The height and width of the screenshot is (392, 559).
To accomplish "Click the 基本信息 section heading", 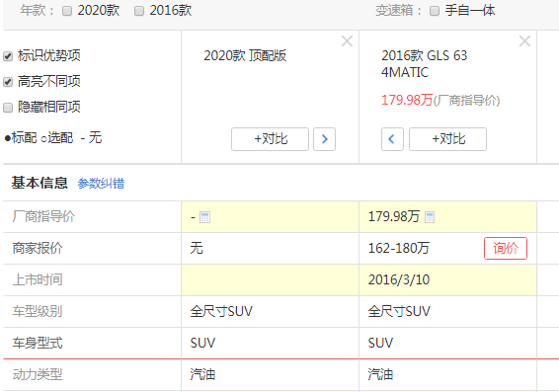I will click(40, 183).
